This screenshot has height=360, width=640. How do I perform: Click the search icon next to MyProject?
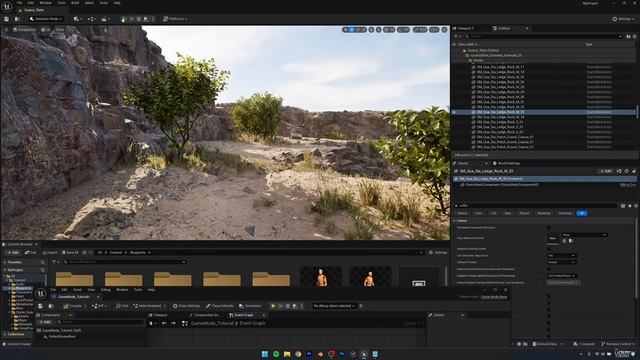pyautogui.click(x=42, y=270)
